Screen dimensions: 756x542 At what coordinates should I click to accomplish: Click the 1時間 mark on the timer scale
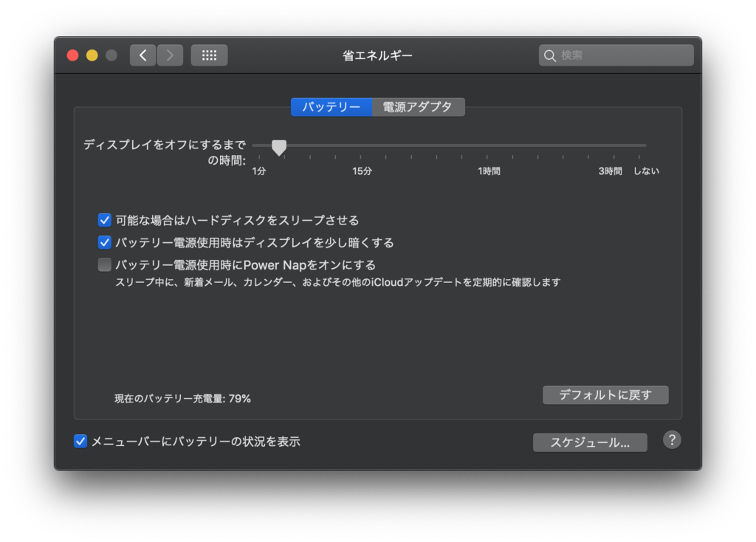489,171
